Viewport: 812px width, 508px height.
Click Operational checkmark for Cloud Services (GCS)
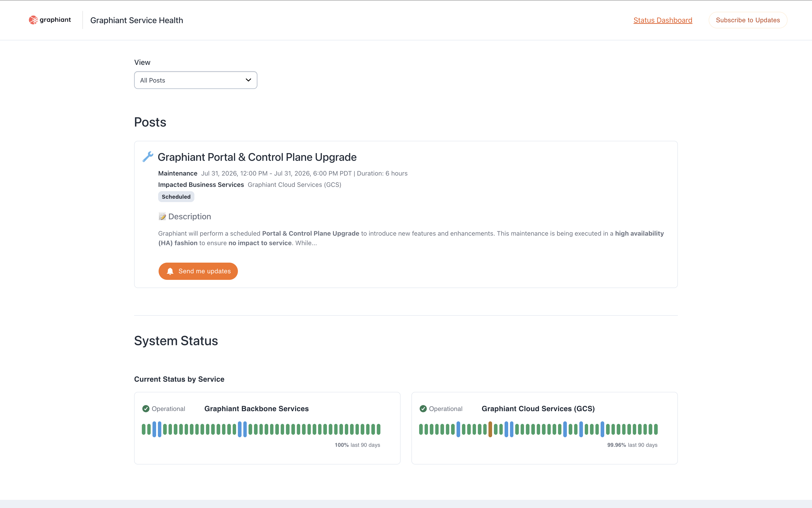pyautogui.click(x=423, y=408)
